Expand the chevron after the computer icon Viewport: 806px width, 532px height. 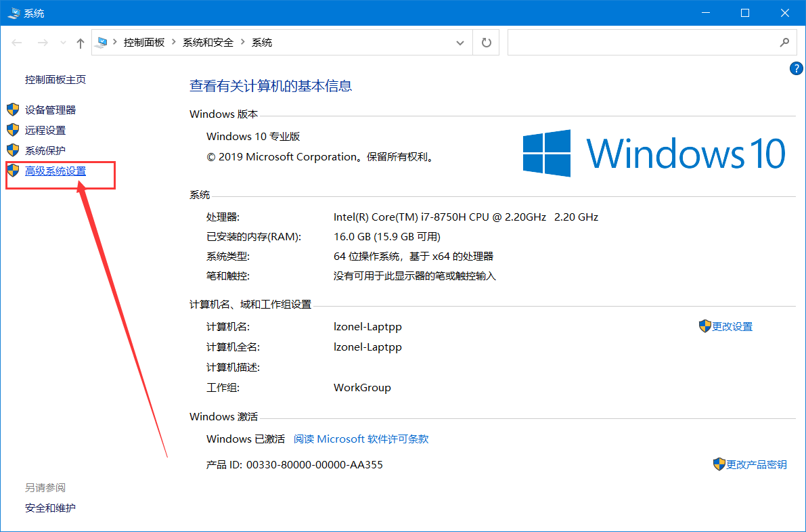(114, 43)
